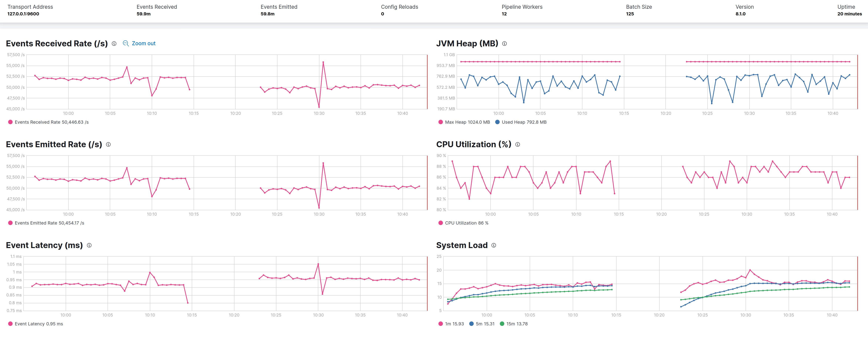The image size is (868, 340).
Task: Click the spike peak in Events Received chart
Action: pos(323,62)
